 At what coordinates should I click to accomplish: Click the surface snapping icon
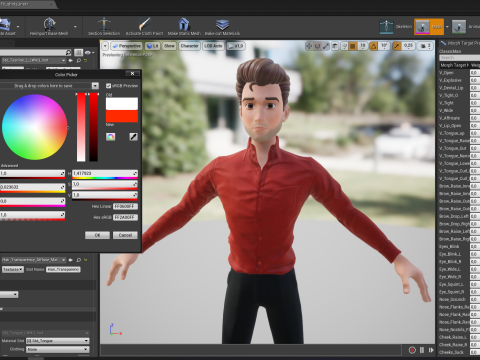[345, 46]
